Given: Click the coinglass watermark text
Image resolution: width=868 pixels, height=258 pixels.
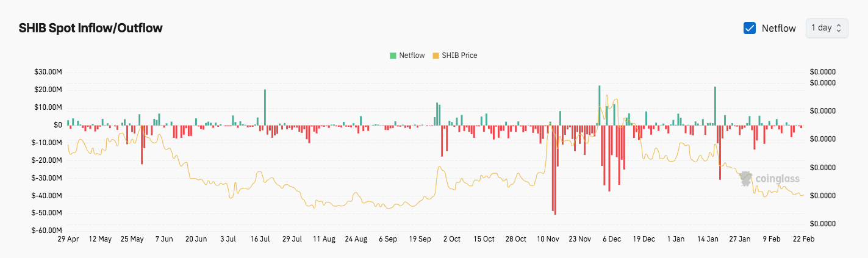Looking at the screenshot, I should (x=777, y=179).
